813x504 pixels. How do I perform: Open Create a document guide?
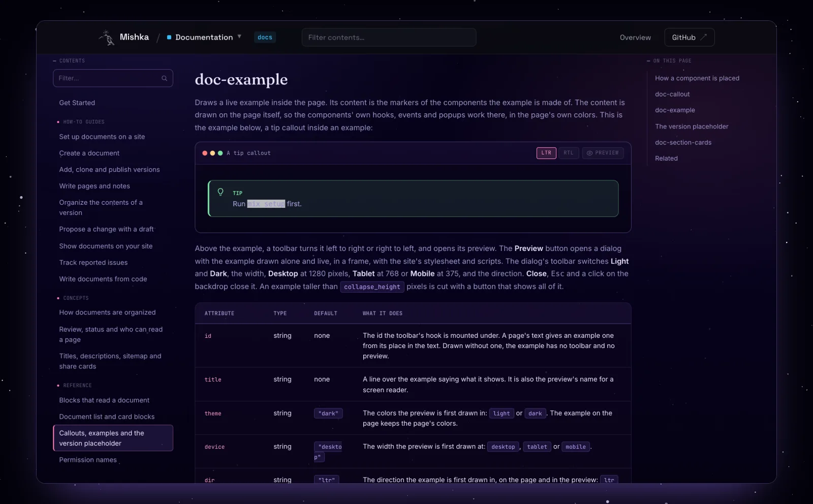[89, 153]
